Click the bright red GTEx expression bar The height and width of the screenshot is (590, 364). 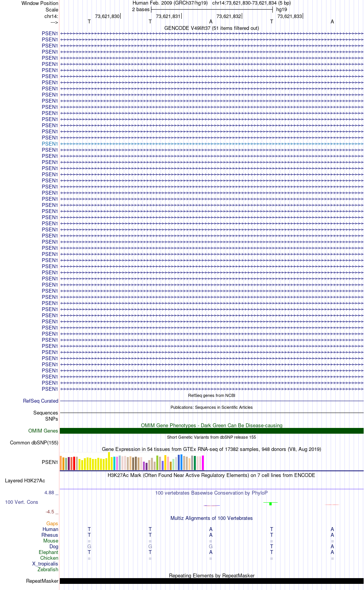(x=74, y=463)
